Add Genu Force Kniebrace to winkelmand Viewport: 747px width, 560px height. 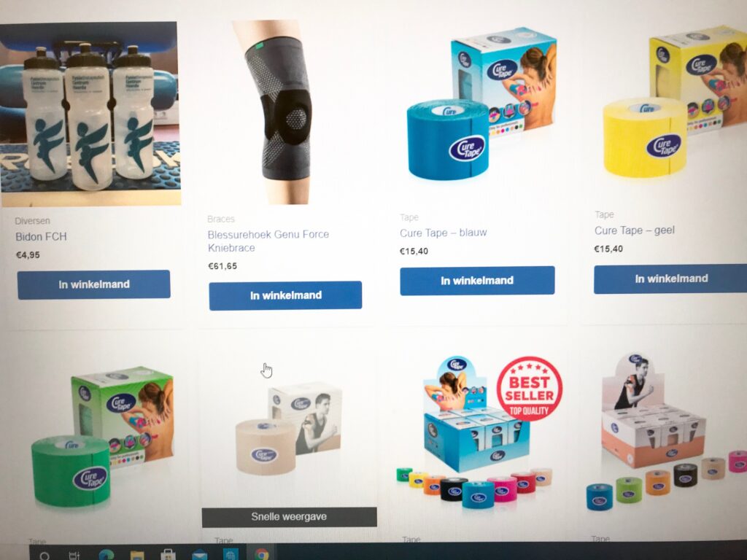coord(285,296)
